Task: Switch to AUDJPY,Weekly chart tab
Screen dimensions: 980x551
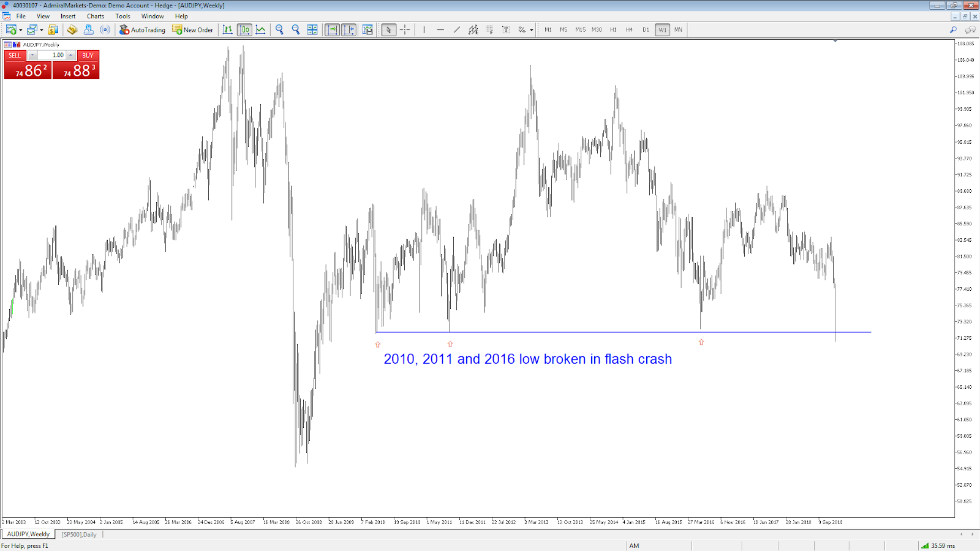Action: click(28, 534)
